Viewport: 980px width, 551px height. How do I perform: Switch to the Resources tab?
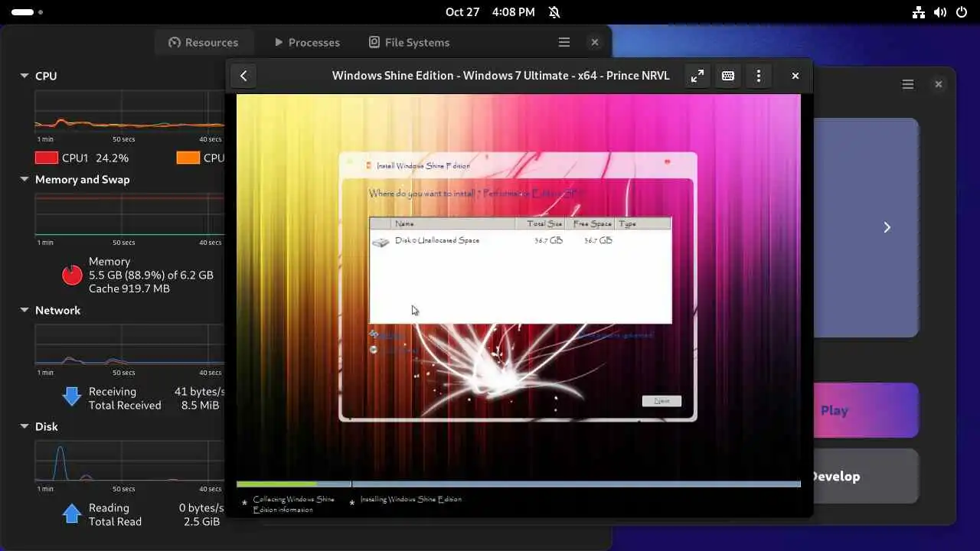pyautogui.click(x=204, y=42)
